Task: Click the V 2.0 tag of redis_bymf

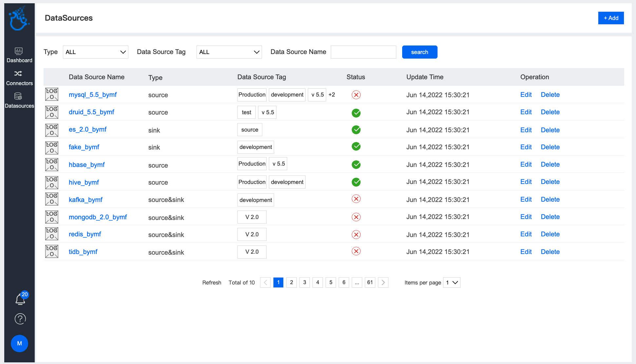Action: pyautogui.click(x=252, y=234)
